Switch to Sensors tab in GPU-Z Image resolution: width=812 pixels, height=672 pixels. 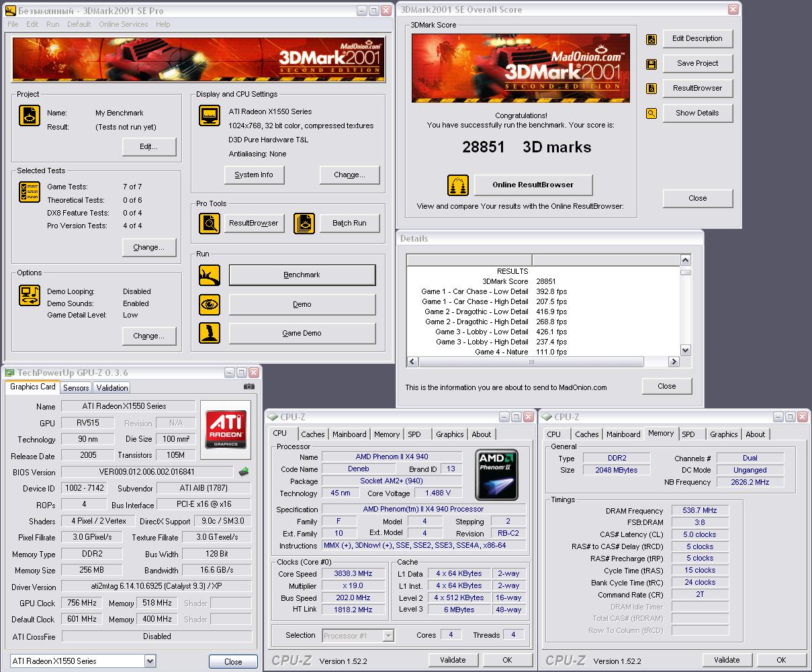(x=76, y=388)
